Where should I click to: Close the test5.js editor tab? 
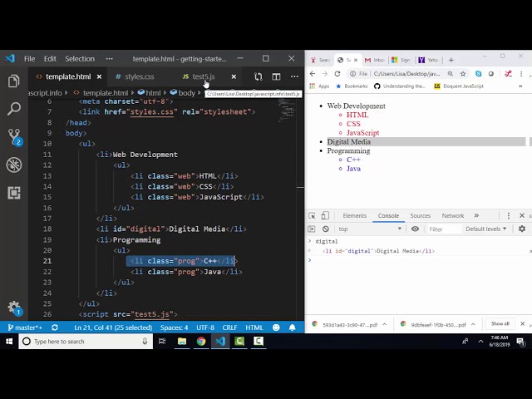234,77
